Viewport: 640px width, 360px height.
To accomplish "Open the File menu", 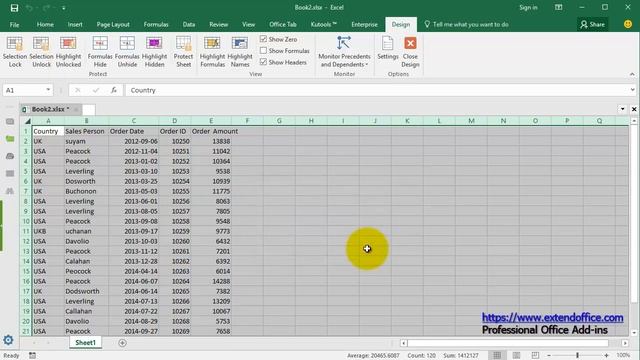I will [x=14, y=24].
